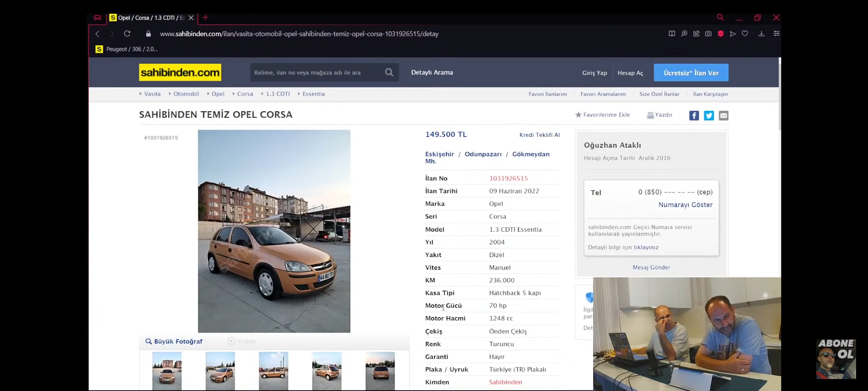
Task: Click the red Sahibinden seller value
Action: coord(505,382)
